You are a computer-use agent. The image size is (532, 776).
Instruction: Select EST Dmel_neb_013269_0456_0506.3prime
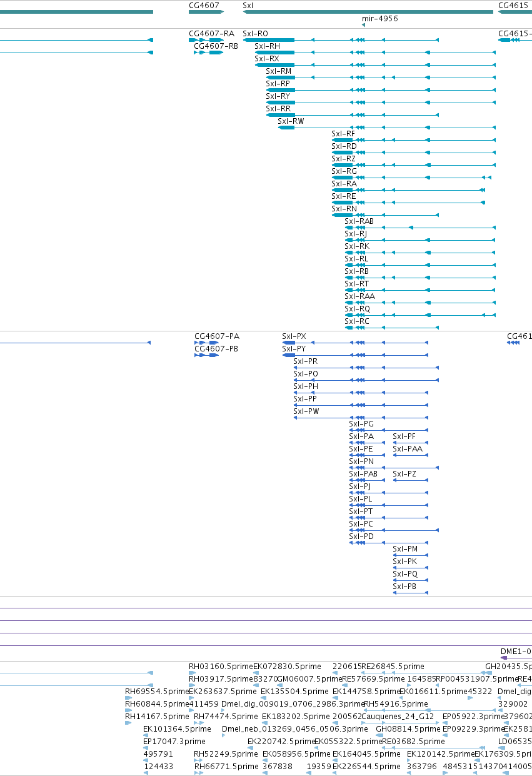pyautogui.click(x=295, y=729)
